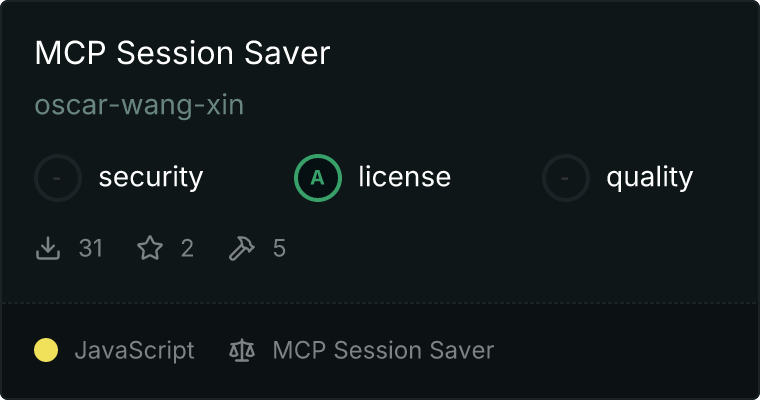Viewport: 760px width, 400px height.
Task: Select the security label text
Action: click(x=151, y=177)
